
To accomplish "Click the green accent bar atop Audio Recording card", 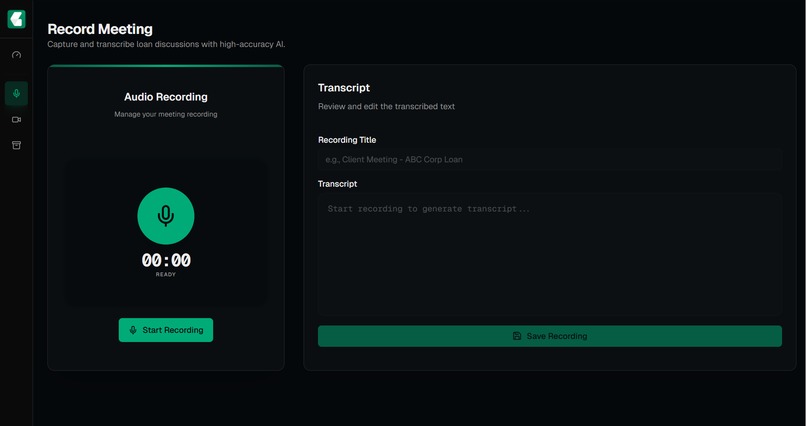I will pos(166,66).
